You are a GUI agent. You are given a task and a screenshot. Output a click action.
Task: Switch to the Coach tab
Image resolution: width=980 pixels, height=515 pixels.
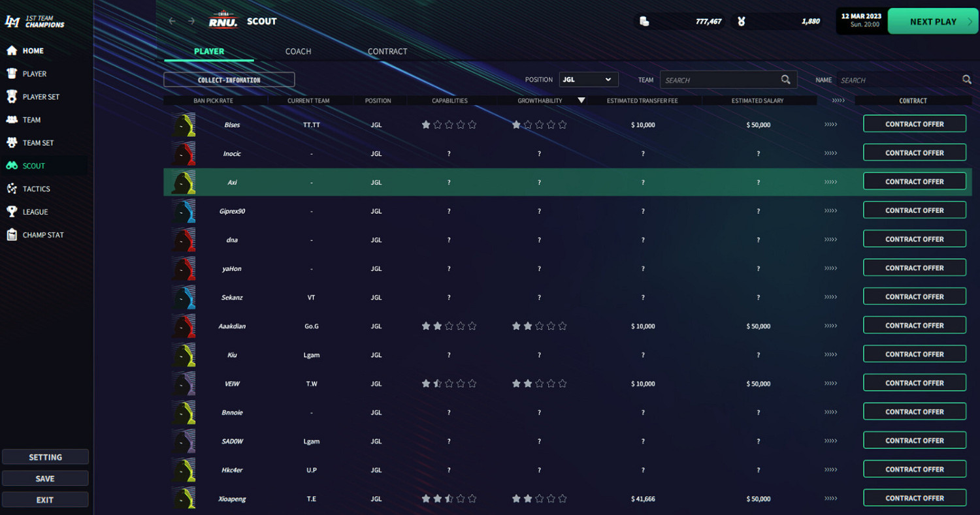(298, 52)
